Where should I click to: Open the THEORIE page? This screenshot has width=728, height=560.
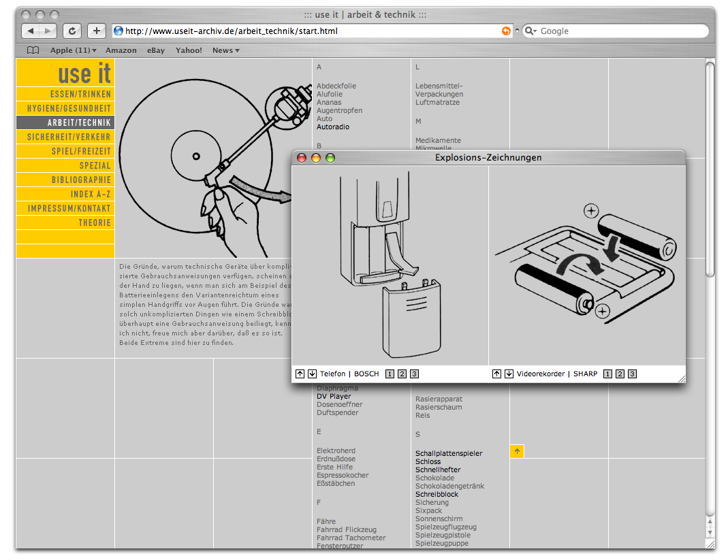(65, 223)
